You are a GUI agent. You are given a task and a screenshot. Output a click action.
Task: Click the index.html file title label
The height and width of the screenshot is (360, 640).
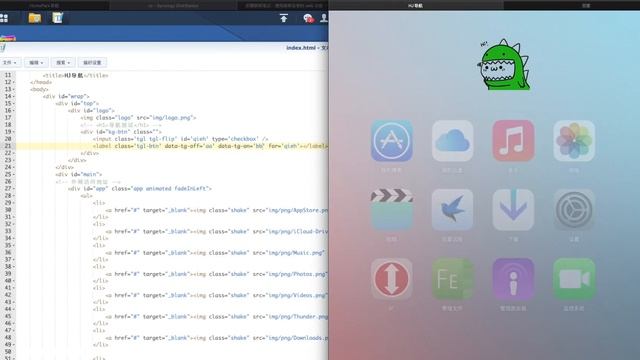(x=307, y=48)
